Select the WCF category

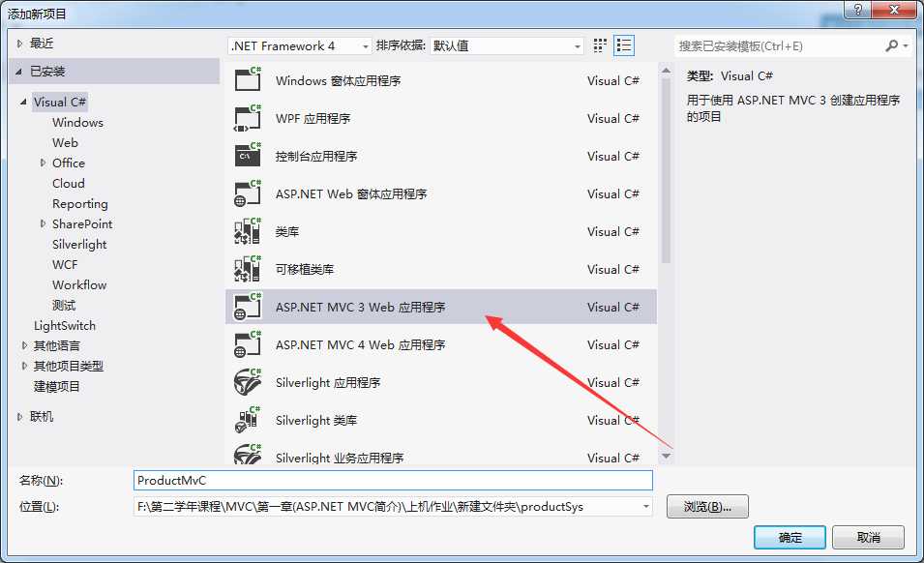tap(65, 264)
